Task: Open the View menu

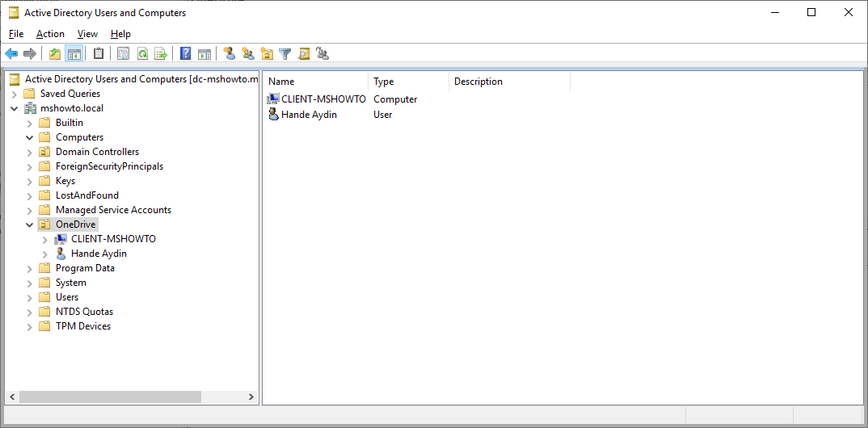Action: pyautogui.click(x=87, y=34)
